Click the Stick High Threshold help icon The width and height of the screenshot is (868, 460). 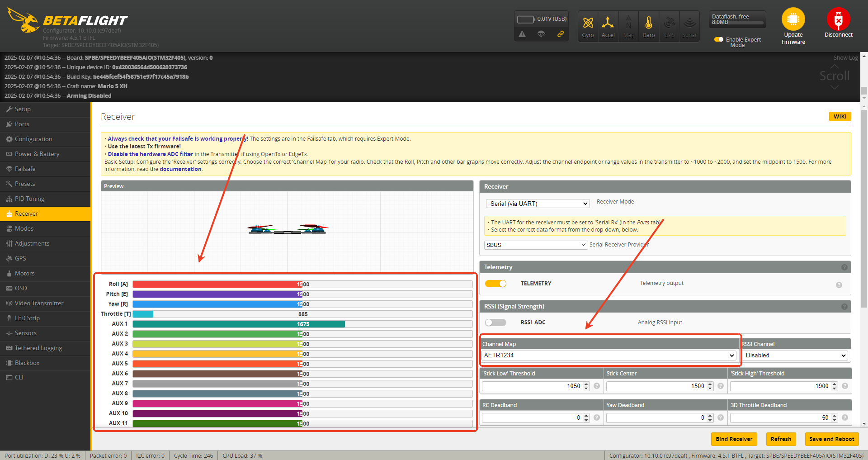point(845,386)
